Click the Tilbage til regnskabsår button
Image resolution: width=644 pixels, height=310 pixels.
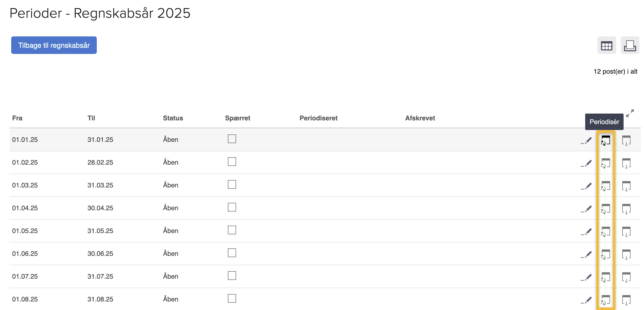[x=54, y=45]
